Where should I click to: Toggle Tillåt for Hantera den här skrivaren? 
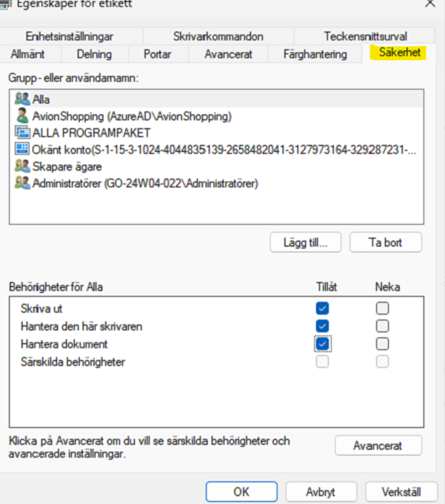[322, 326]
